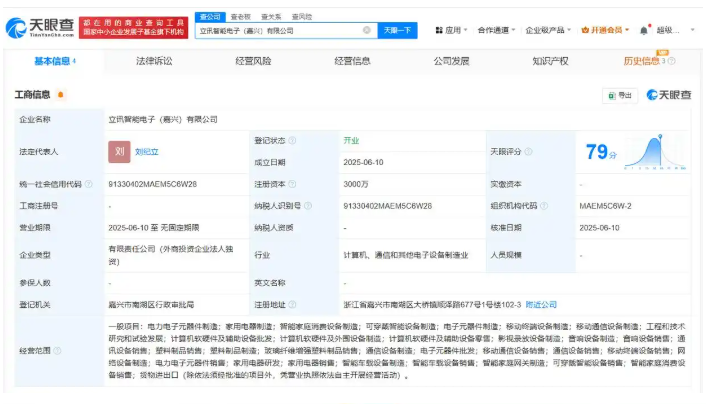This screenshot has height=404, width=706.
Task: Click the red promotional banner beside logo
Action: (133, 28)
